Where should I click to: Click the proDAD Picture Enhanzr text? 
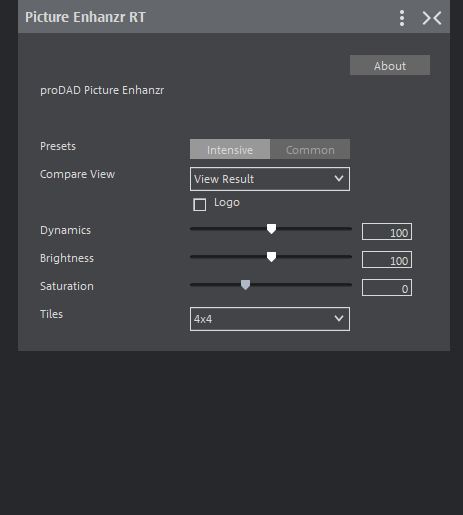[x=102, y=90]
